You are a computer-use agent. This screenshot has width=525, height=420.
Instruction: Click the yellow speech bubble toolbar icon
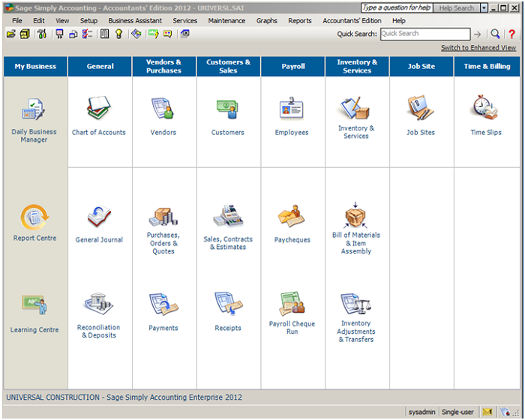[x=167, y=34]
